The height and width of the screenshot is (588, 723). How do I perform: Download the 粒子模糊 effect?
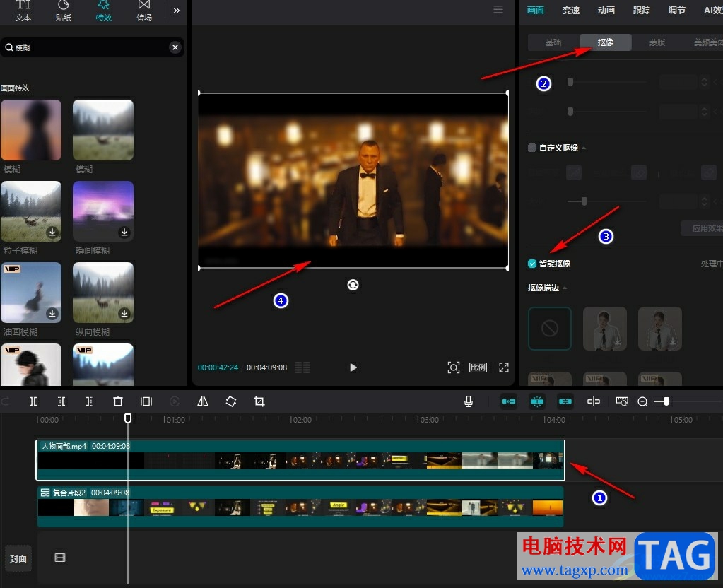52,233
